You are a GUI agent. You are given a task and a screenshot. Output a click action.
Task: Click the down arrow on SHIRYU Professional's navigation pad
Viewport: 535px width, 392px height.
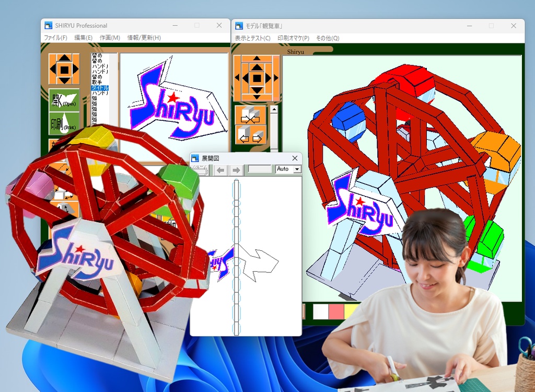64,81
